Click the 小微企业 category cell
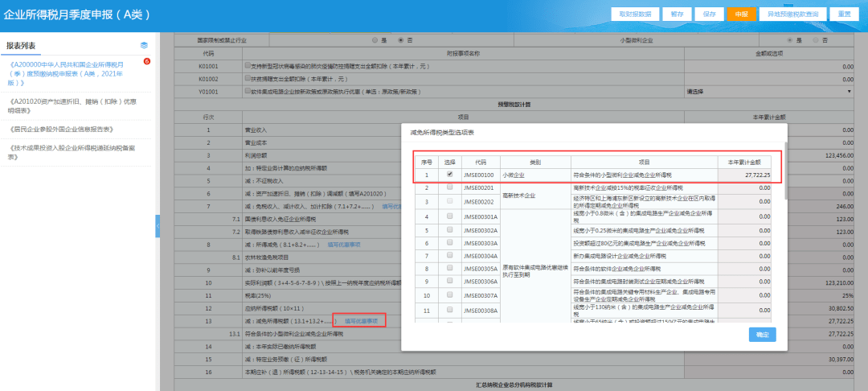This screenshot has height=391, width=868. tap(536, 175)
